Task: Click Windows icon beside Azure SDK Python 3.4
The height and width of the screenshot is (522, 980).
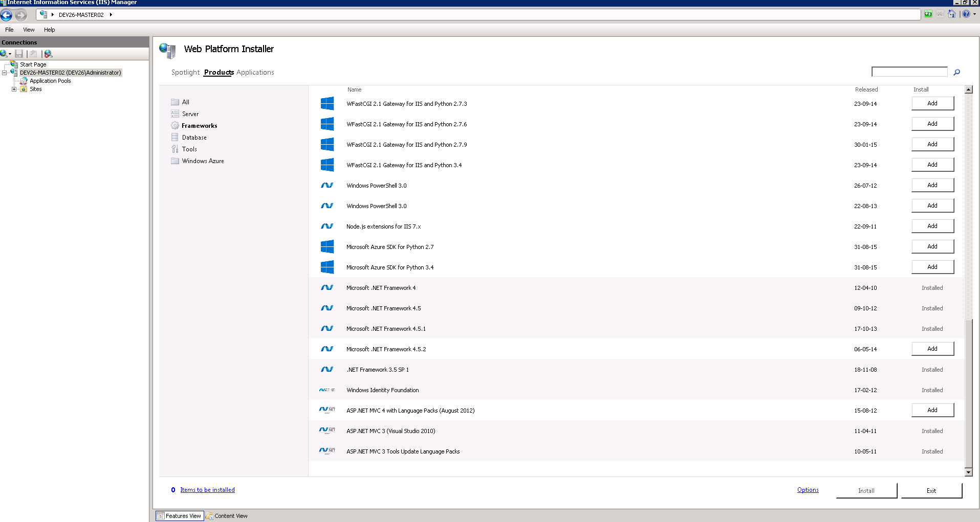Action: point(327,267)
